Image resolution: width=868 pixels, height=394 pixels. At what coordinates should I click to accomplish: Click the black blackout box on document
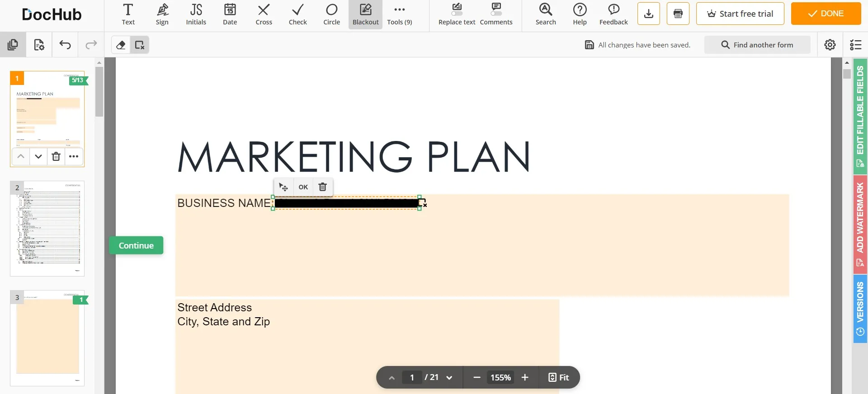(x=346, y=203)
